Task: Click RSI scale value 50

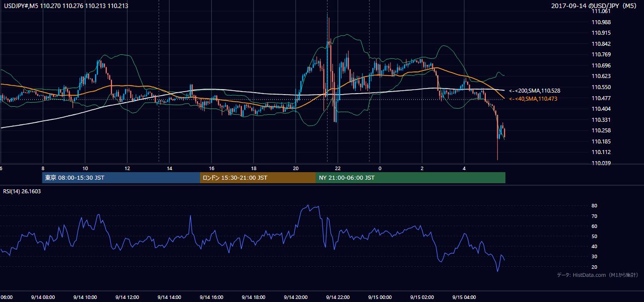Action: tap(595, 236)
